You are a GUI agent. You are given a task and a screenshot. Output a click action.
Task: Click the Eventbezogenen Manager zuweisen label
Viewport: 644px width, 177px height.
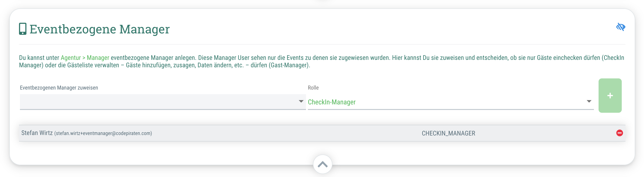point(59,88)
